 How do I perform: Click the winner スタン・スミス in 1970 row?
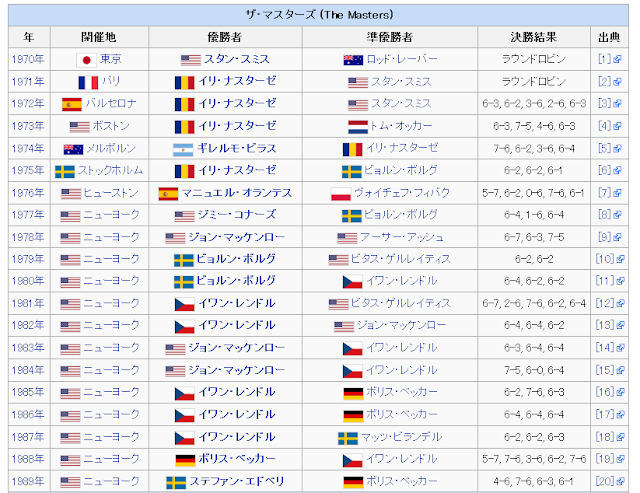click(237, 59)
